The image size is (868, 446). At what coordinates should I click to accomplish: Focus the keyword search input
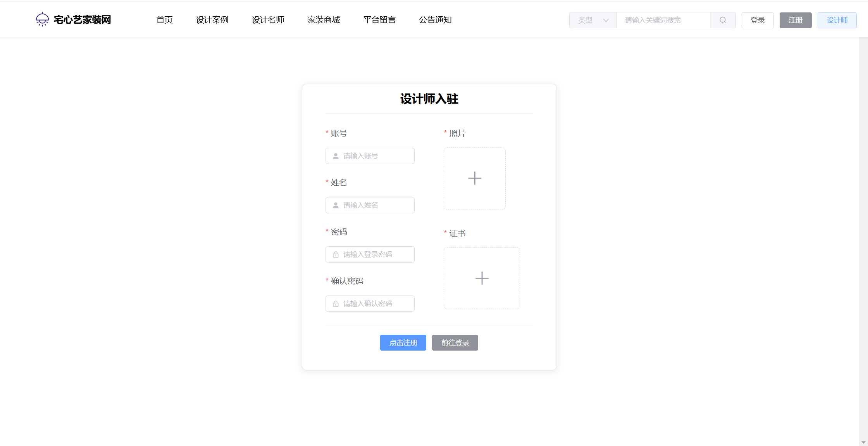pos(663,20)
